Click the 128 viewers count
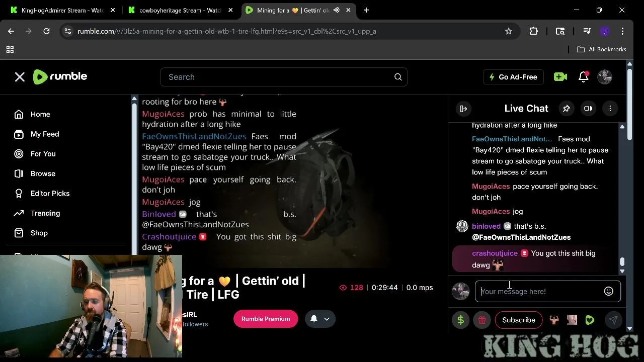The height and width of the screenshot is (362, 644). 351,288
